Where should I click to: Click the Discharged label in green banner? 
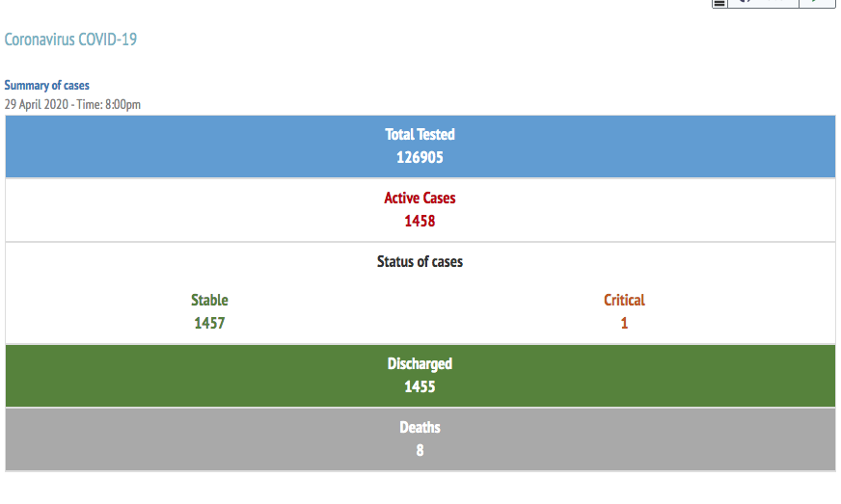click(x=420, y=363)
